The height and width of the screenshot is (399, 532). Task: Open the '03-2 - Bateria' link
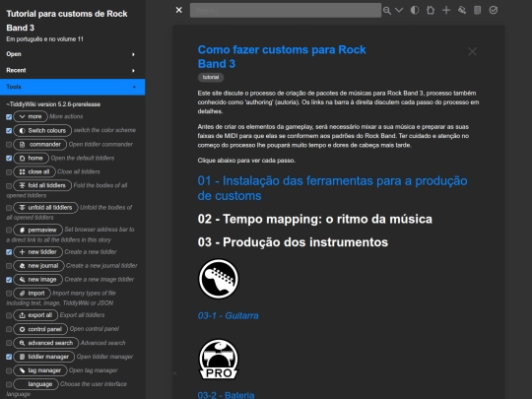226,395
